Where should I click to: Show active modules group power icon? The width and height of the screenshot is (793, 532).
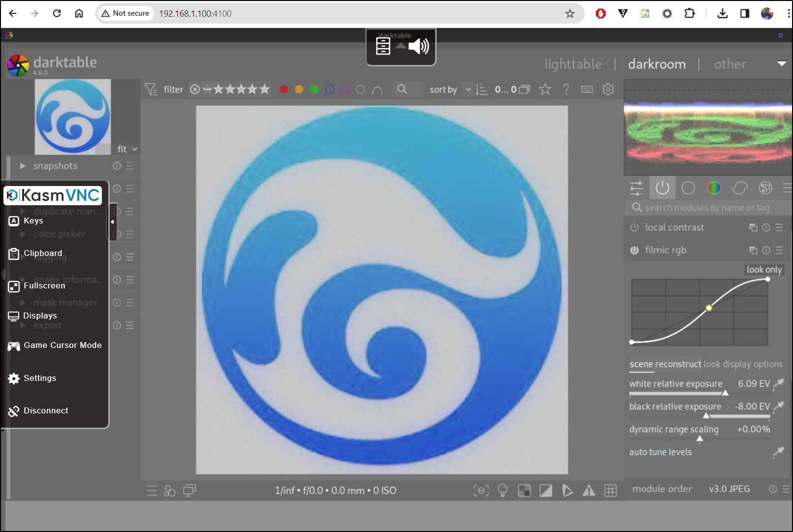[x=662, y=188]
